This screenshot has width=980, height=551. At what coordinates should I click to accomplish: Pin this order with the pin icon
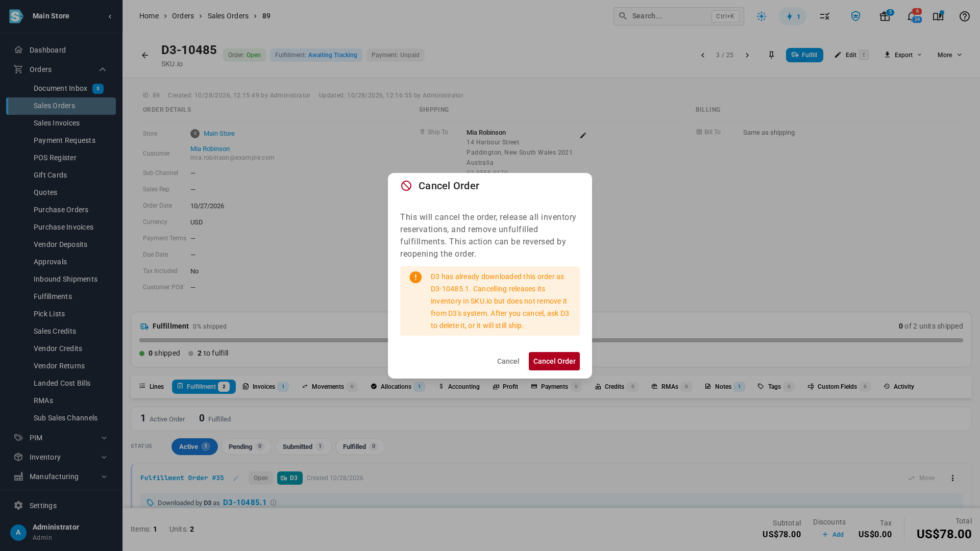pyautogui.click(x=771, y=55)
